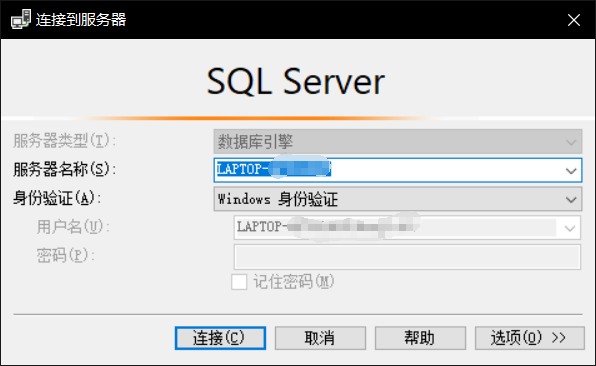Click the 服务器类型(T) label

64,141
